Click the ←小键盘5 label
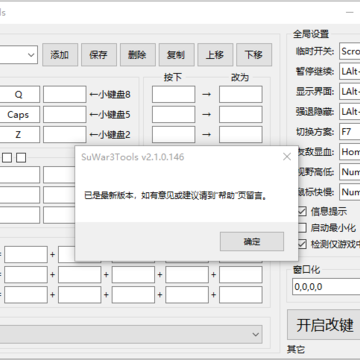The image size is (360, 360). [x=110, y=115]
